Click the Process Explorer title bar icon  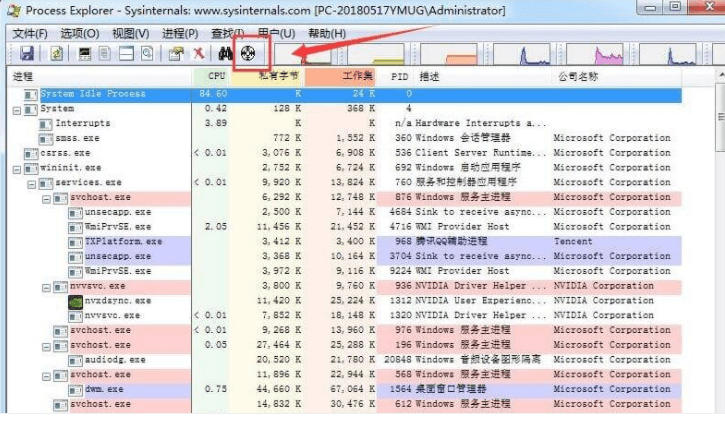[14, 10]
